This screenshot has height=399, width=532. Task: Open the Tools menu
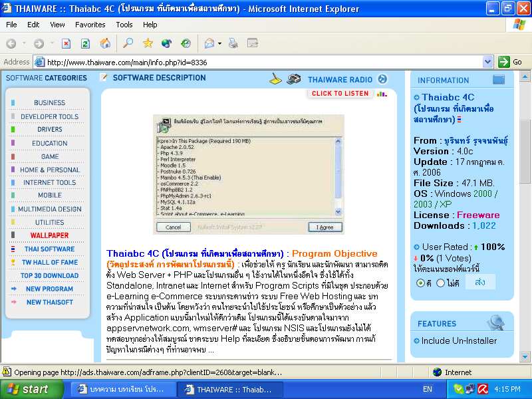point(124,25)
